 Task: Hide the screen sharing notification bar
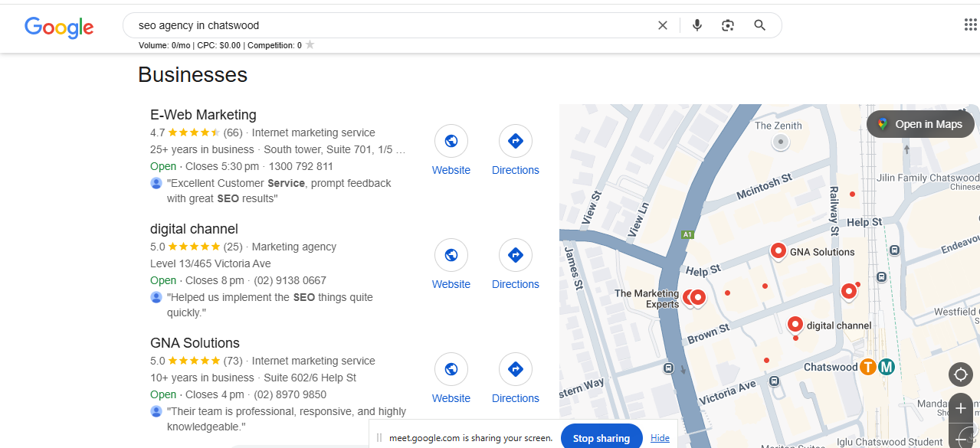[x=660, y=438]
